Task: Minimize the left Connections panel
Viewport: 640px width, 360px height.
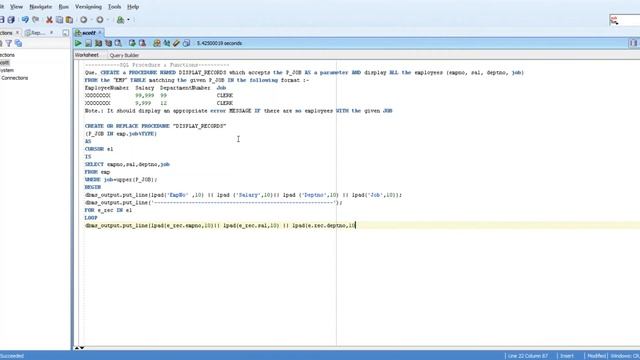Action: (x=66, y=33)
